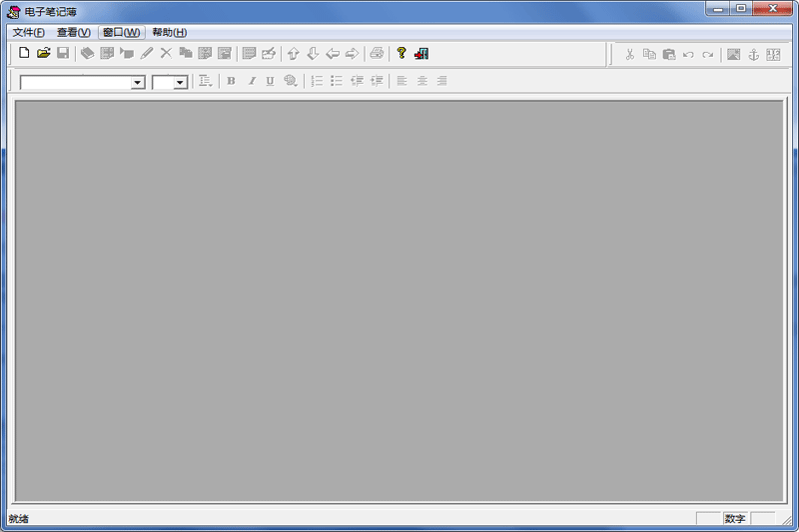Toggle center alignment

(x=421, y=81)
